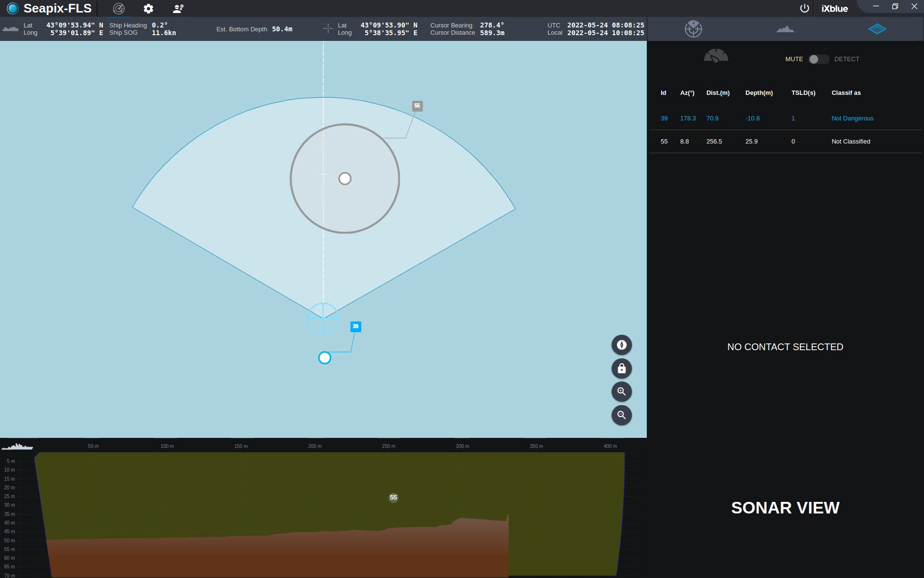Open settings gear in top bar

tap(148, 9)
